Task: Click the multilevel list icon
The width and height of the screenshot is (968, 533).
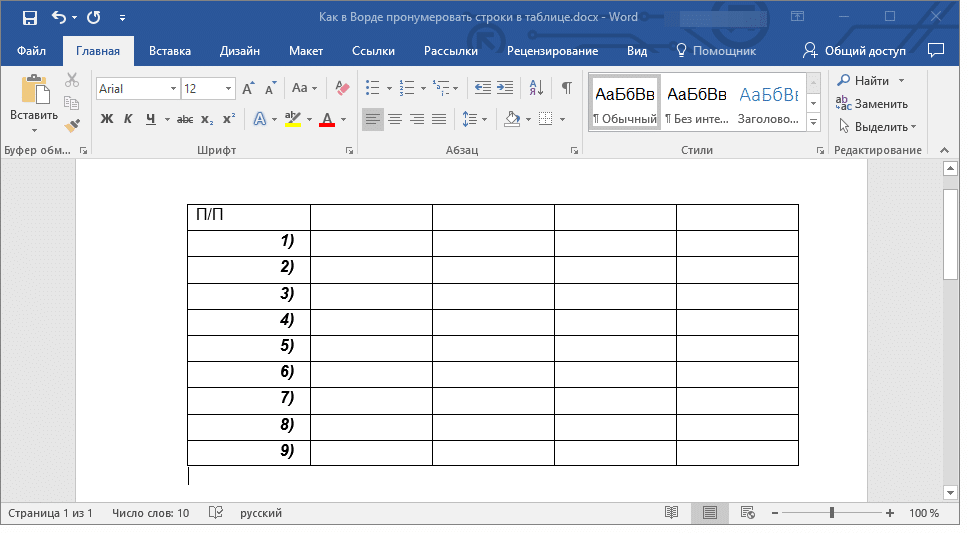Action: [x=441, y=88]
